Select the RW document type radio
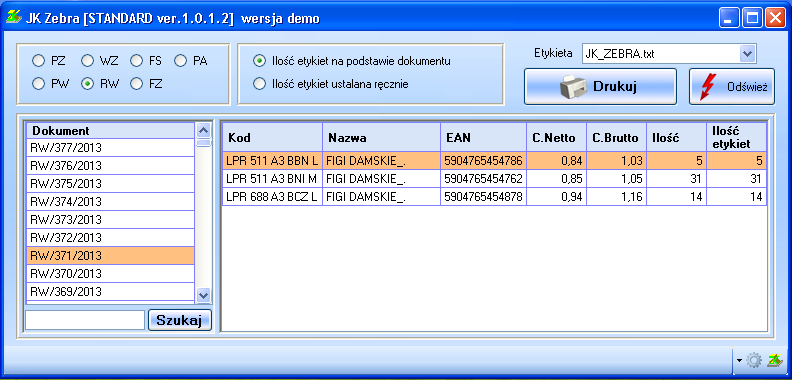792x380 pixels. pyautogui.click(x=88, y=84)
